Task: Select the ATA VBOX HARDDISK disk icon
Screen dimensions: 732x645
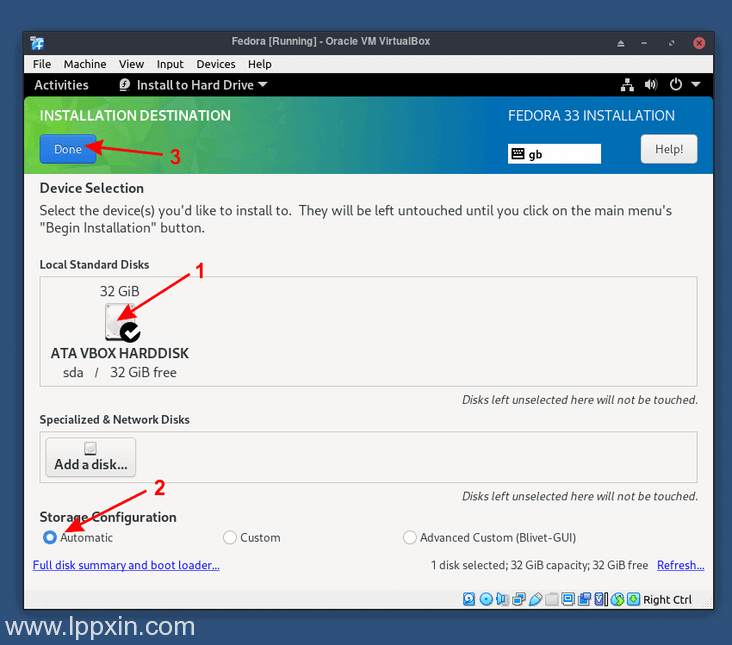Action: pyautogui.click(x=122, y=322)
